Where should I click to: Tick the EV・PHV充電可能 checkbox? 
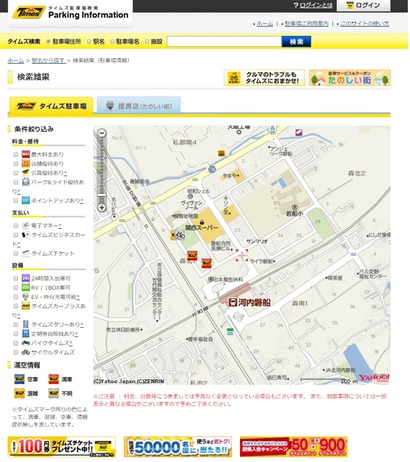click(x=16, y=297)
